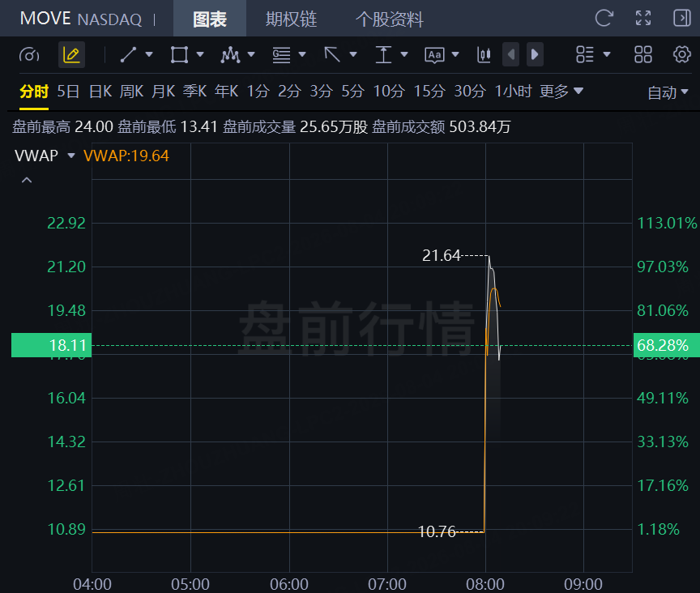Select the 1分 interval

coord(258,92)
